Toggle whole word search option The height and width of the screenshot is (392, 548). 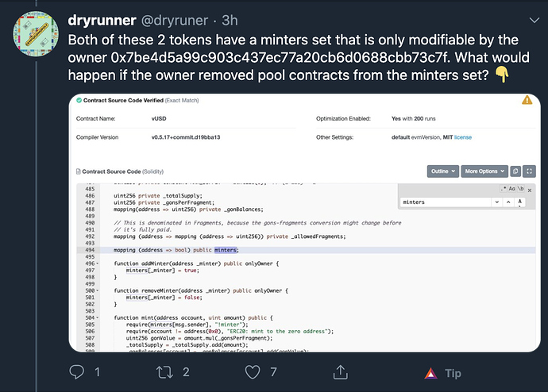(x=522, y=188)
